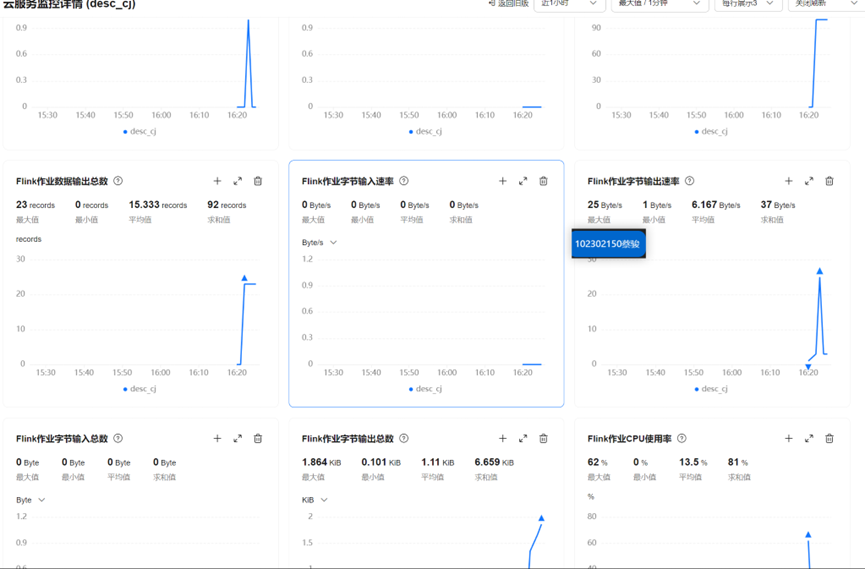Click the 25 Byte/s 最大值 value
The width and height of the screenshot is (865, 569).
[605, 205]
